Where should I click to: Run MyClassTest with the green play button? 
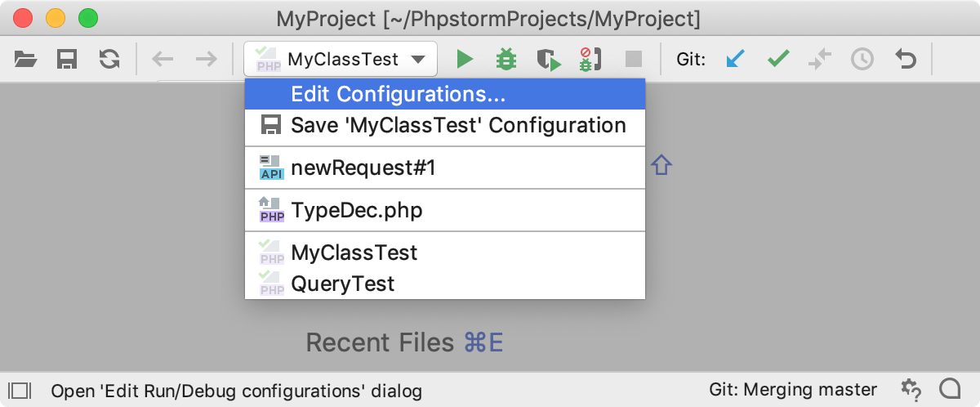465,59
